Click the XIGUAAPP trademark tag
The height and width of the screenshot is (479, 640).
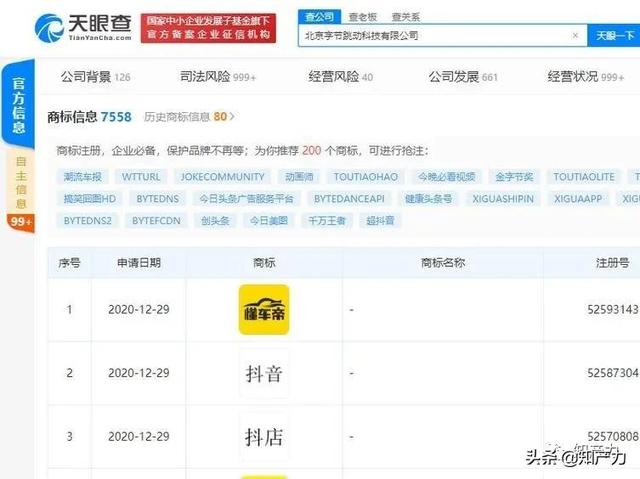point(578,199)
